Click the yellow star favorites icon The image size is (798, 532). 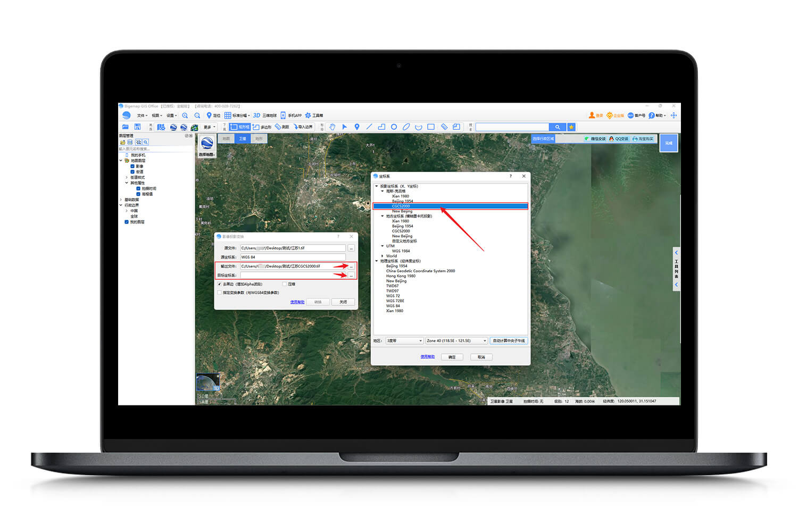pyautogui.click(x=571, y=127)
